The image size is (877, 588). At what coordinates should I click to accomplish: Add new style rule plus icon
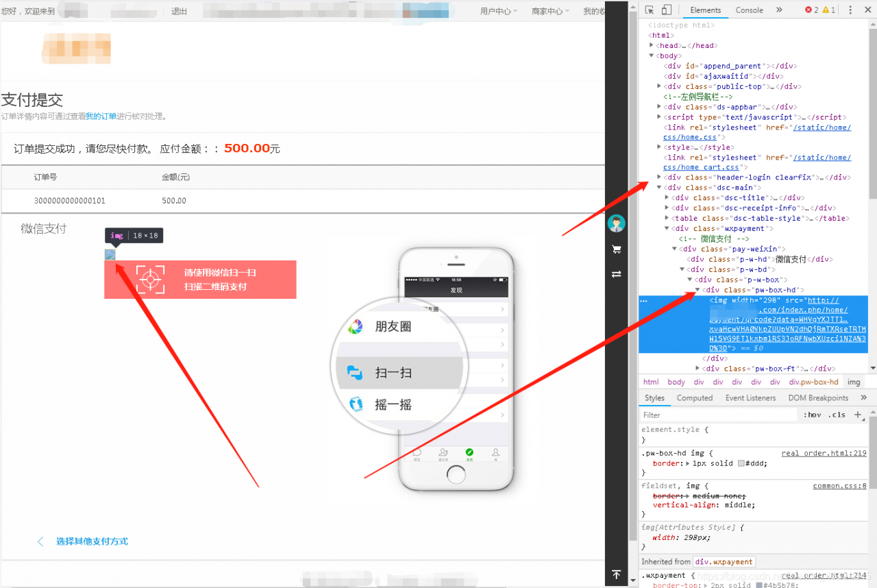click(857, 415)
